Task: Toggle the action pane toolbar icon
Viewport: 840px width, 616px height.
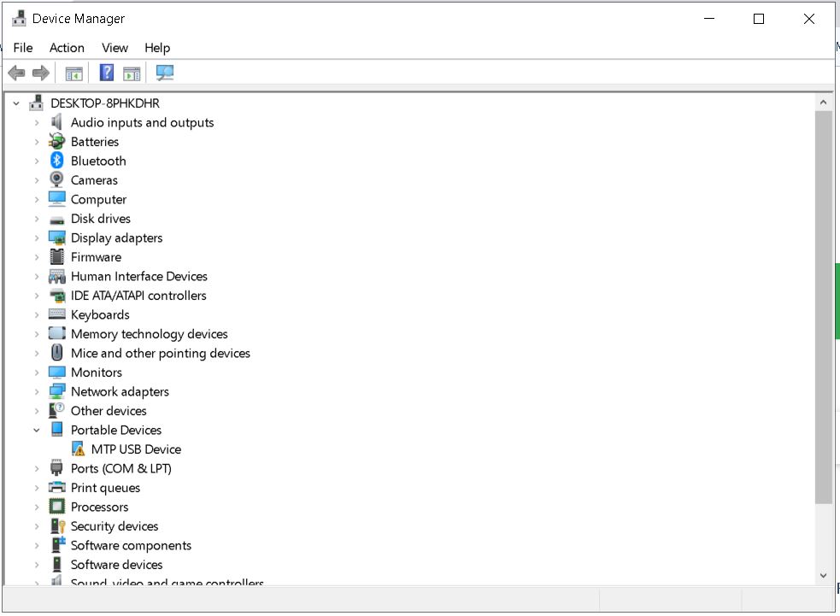Action: [132, 73]
